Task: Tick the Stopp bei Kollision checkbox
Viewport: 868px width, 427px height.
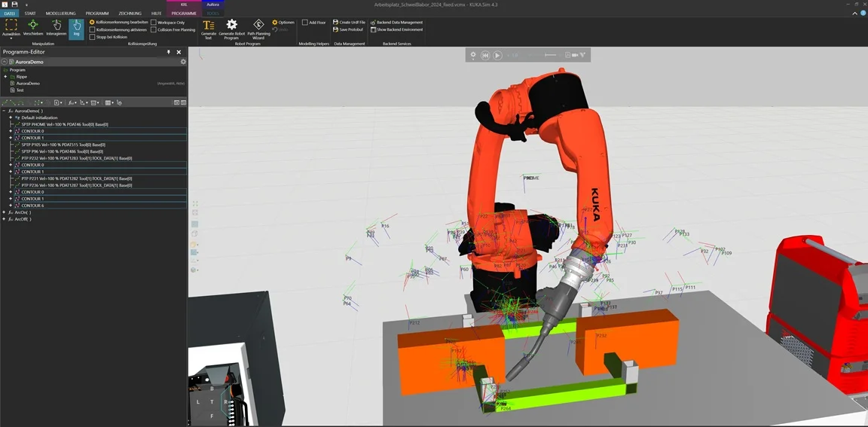Action: tap(92, 37)
